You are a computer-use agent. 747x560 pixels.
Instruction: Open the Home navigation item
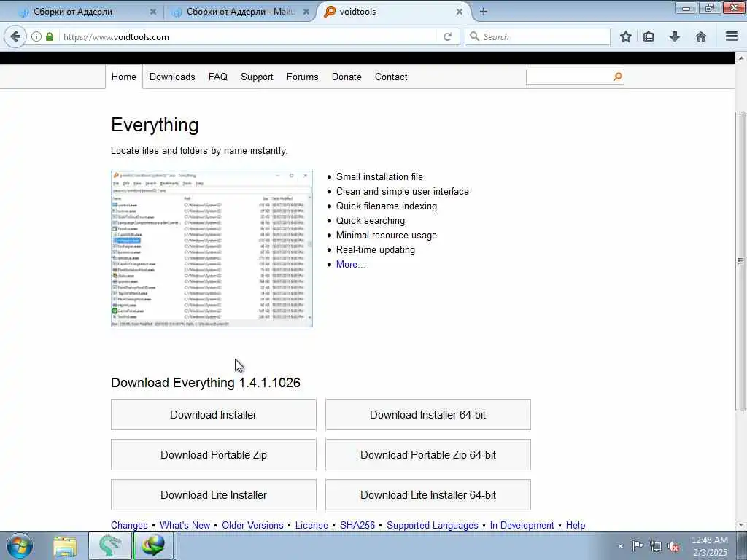124,77
